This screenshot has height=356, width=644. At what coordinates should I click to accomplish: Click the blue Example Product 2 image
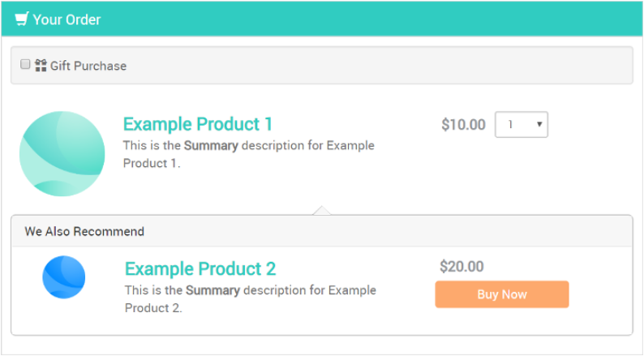(63, 277)
